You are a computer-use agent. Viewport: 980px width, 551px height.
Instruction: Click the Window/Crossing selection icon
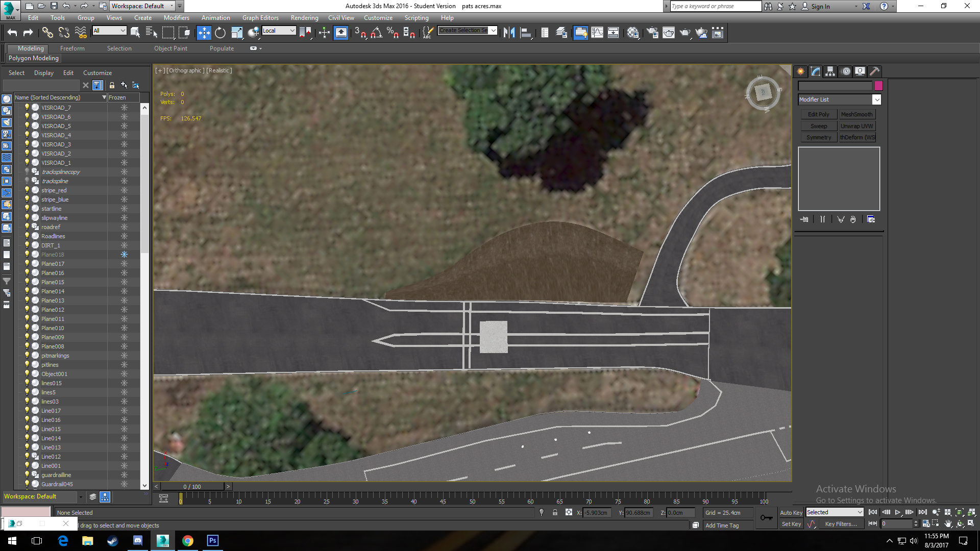tap(184, 33)
